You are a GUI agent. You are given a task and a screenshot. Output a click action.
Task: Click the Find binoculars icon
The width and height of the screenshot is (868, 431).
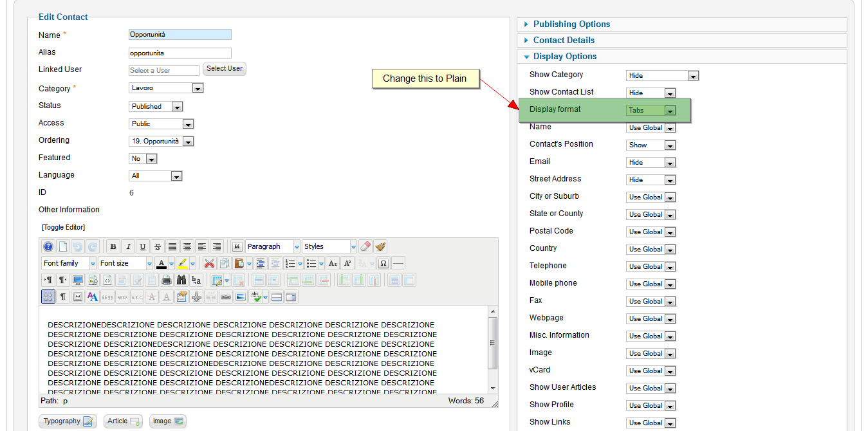[181, 280]
